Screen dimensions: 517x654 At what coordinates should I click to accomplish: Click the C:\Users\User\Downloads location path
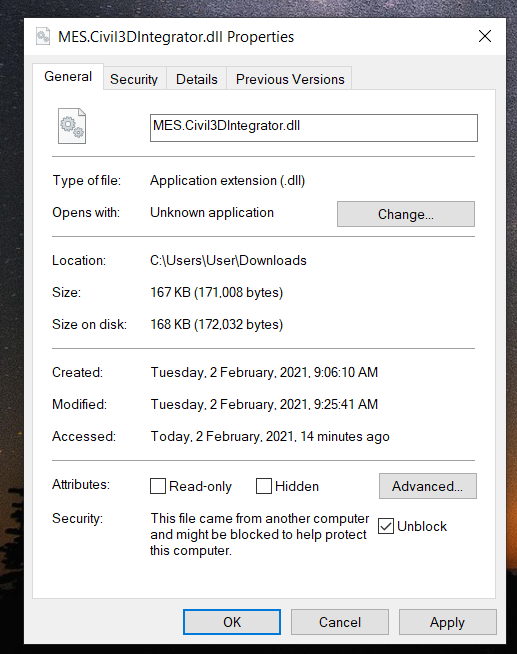click(x=228, y=261)
